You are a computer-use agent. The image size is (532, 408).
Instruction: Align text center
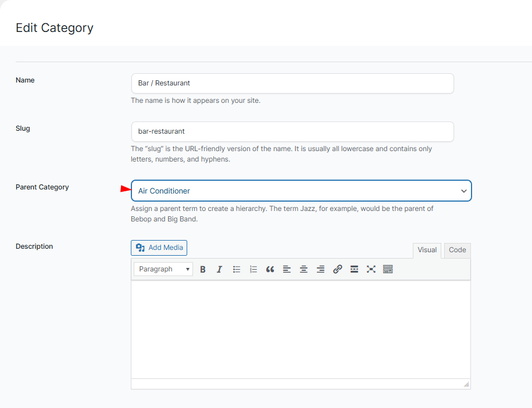pos(304,269)
